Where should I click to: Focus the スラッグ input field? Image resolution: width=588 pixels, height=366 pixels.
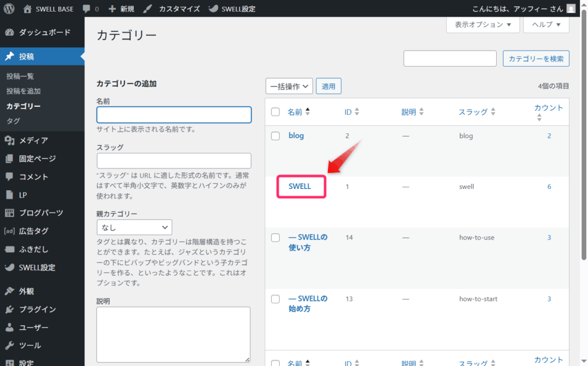click(x=174, y=161)
